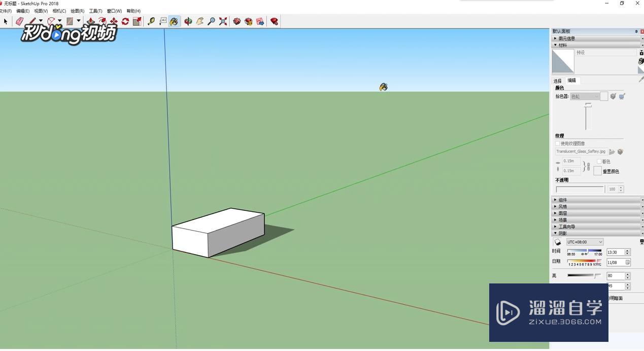Select the Push/Pull tool

point(91,21)
